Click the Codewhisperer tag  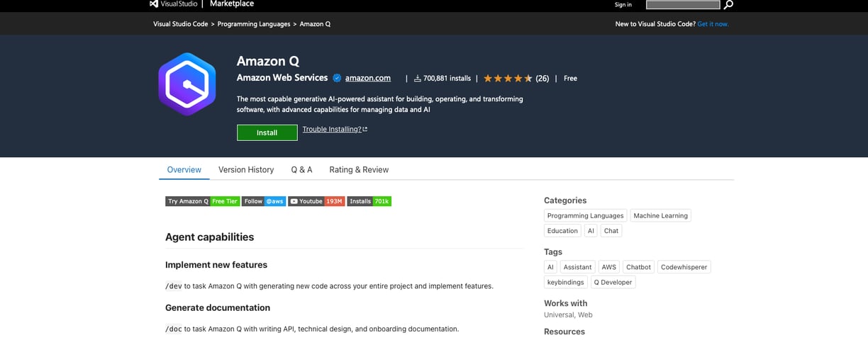684,267
